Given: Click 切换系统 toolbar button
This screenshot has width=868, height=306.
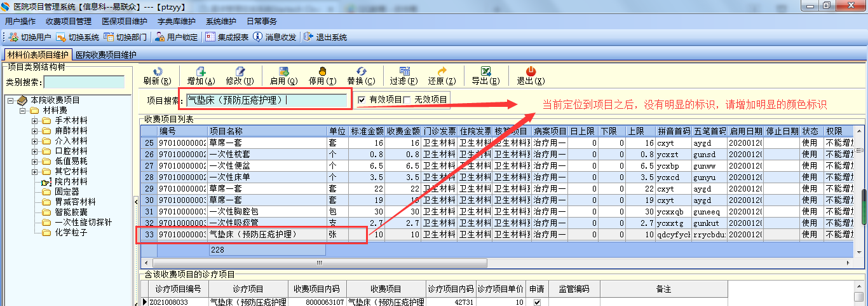Looking at the screenshot, I should [x=78, y=37].
